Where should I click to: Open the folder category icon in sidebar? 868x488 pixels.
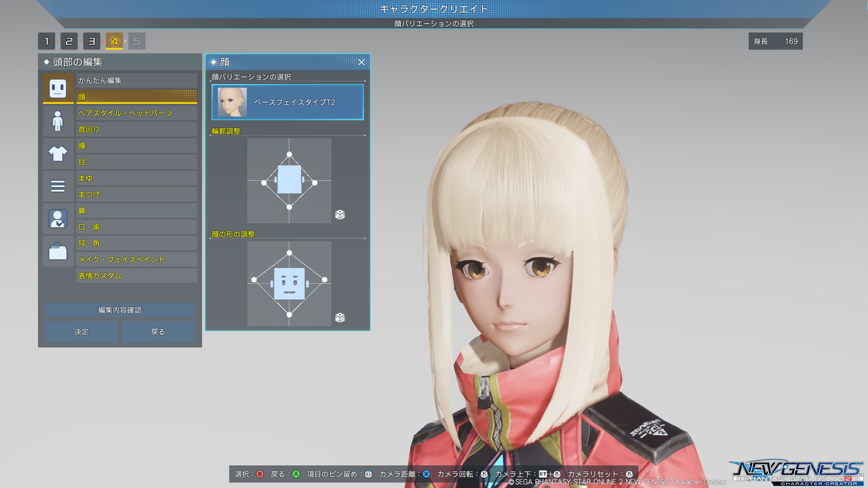click(58, 251)
